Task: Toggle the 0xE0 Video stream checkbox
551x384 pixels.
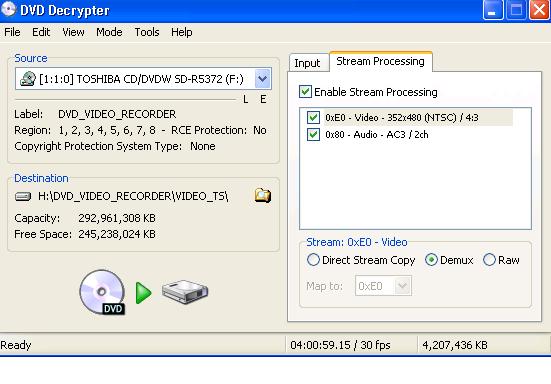Action: point(313,117)
